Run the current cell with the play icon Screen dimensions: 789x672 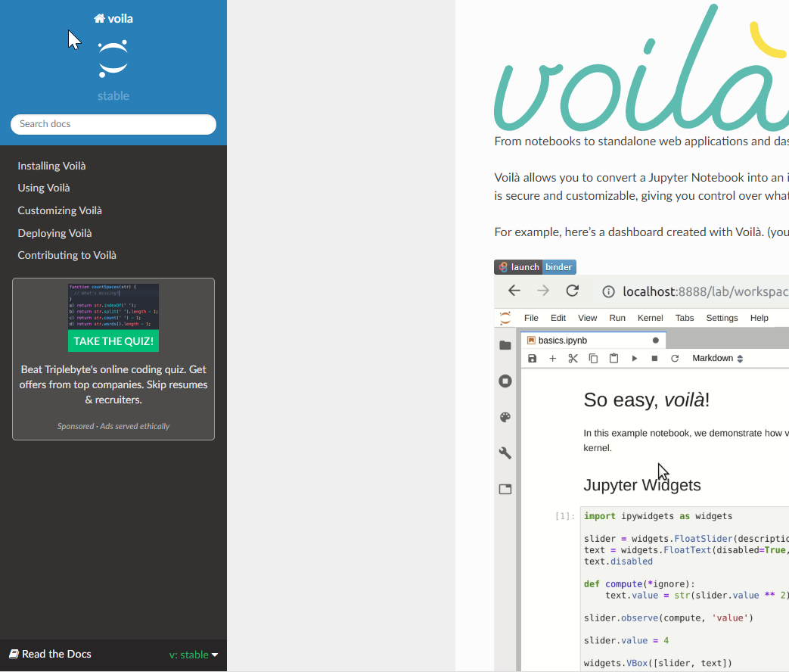pyautogui.click(x=634, y=357)
